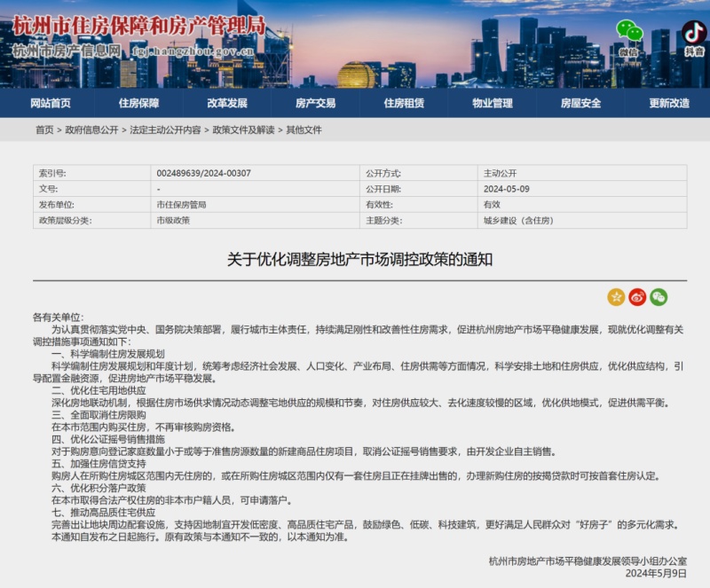
Task: Click the 有效 validity value
Action: tap(492, 205)
